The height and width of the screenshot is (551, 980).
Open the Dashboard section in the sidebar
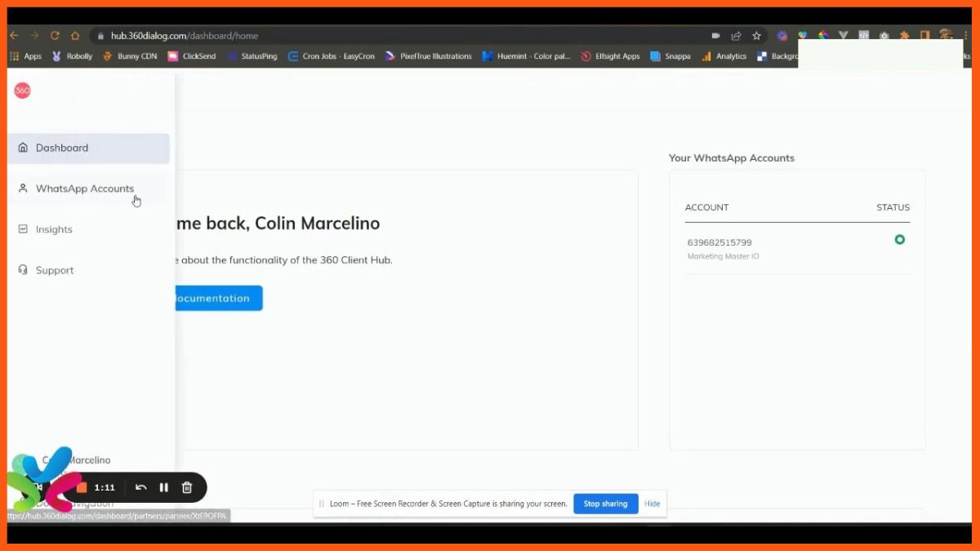point(61,148)
